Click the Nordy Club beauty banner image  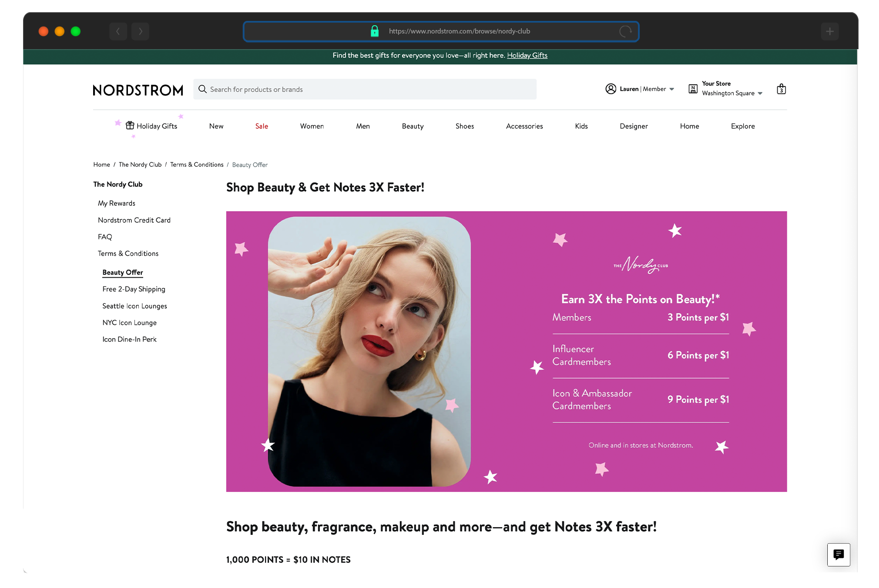coord(506,351)
